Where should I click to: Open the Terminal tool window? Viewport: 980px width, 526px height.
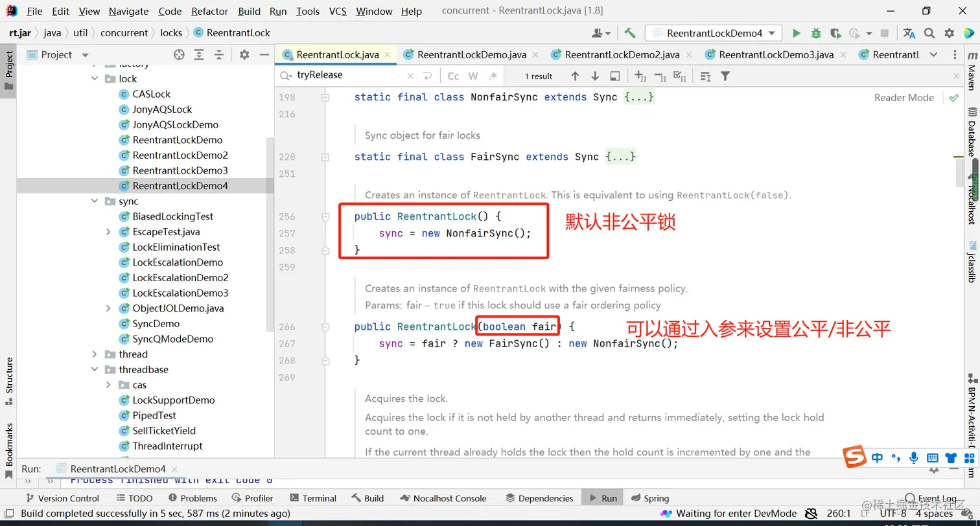(313, 498)
